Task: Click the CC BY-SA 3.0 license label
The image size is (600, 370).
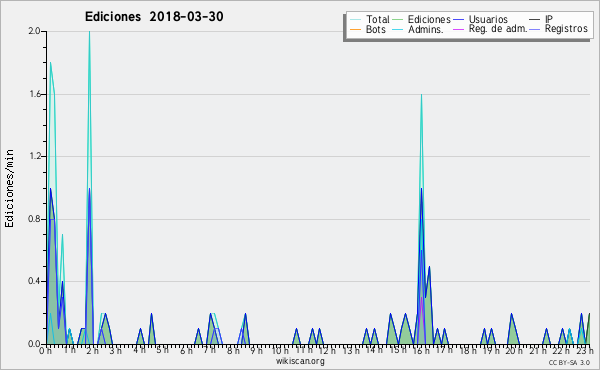Action: click(x=569, y=363)
